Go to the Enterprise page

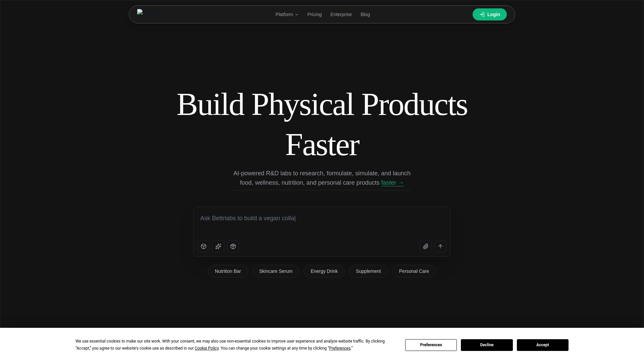pos(341,14)
